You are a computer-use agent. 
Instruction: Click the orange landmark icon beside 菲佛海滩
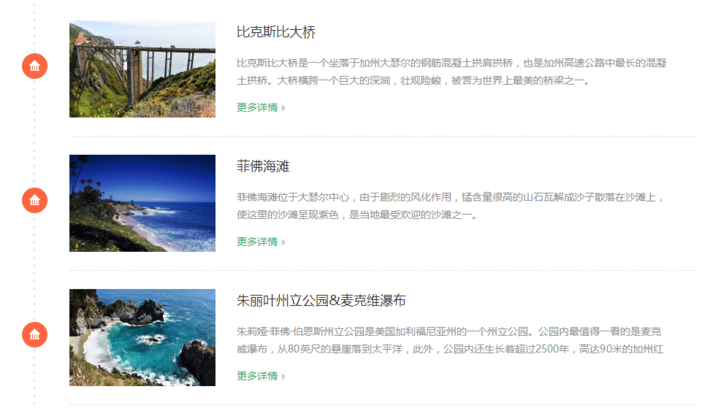click(34, 200)
